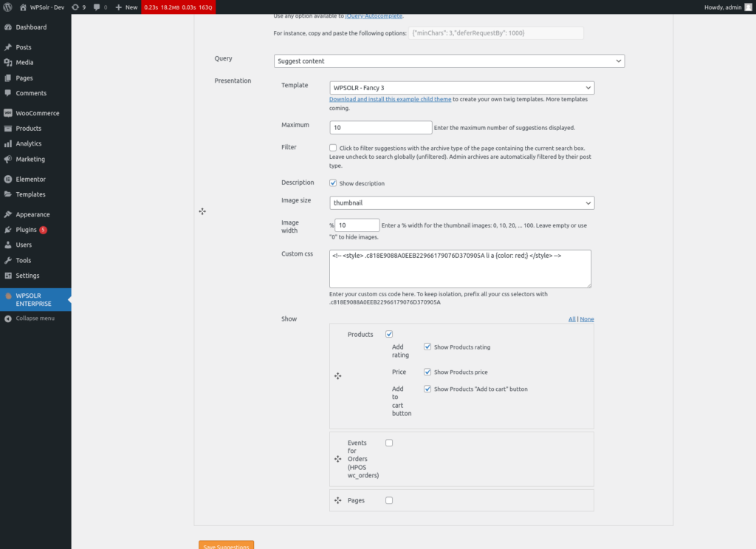Click the red performance stats bar item

(179, 7)
